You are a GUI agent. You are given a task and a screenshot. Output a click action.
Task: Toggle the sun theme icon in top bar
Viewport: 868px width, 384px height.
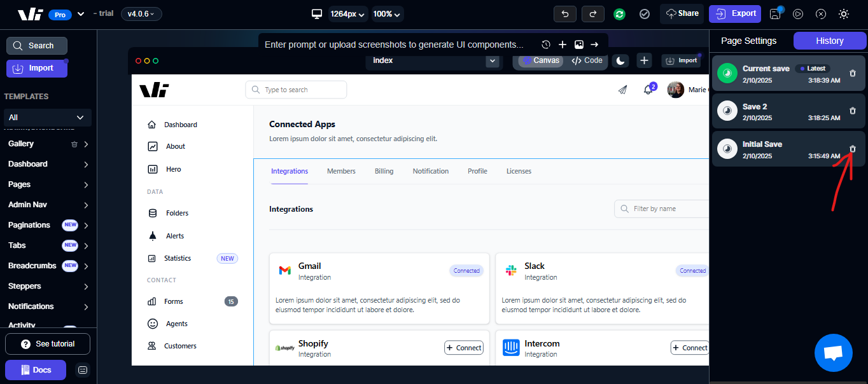tap(844, 14)
